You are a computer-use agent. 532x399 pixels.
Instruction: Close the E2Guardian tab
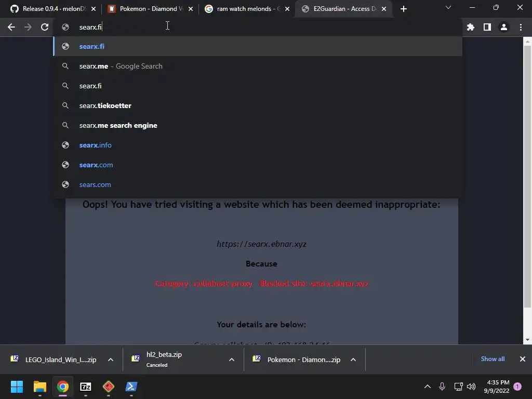384,9
